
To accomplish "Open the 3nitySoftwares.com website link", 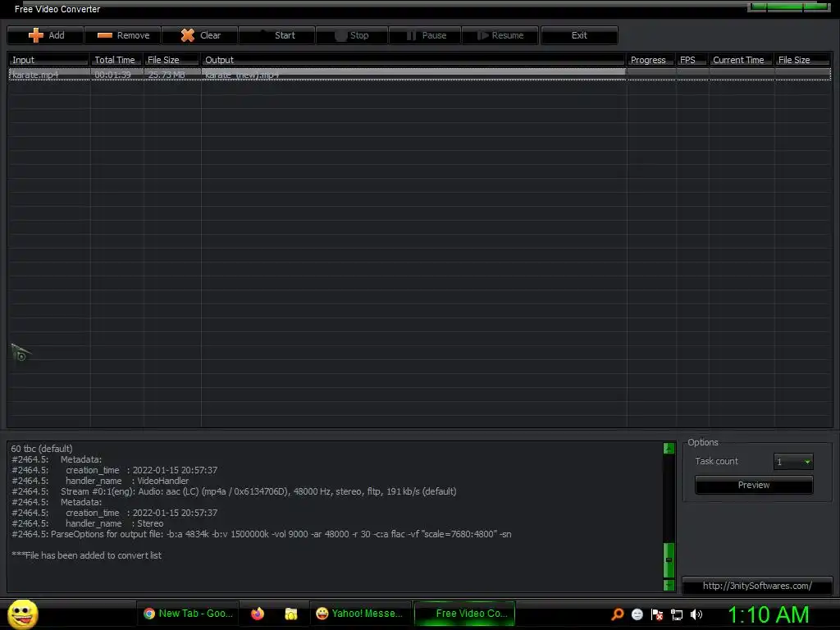I will click(x=757, y=586).
